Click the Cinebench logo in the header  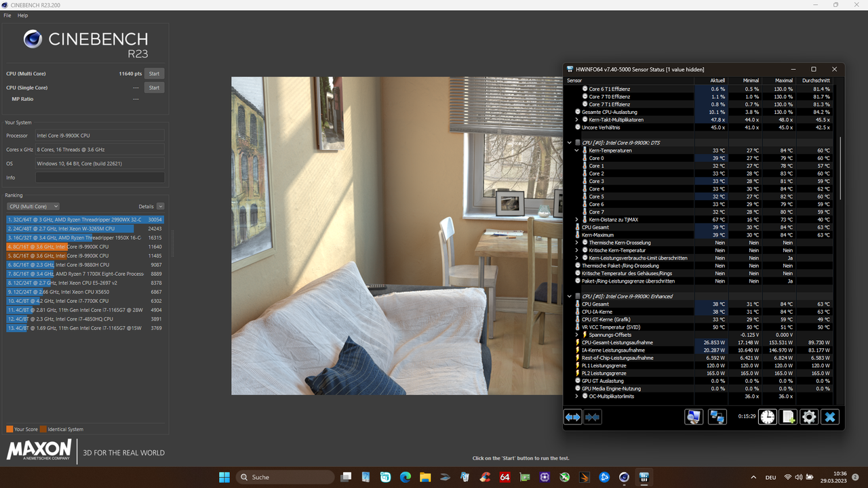pos(31,39)
